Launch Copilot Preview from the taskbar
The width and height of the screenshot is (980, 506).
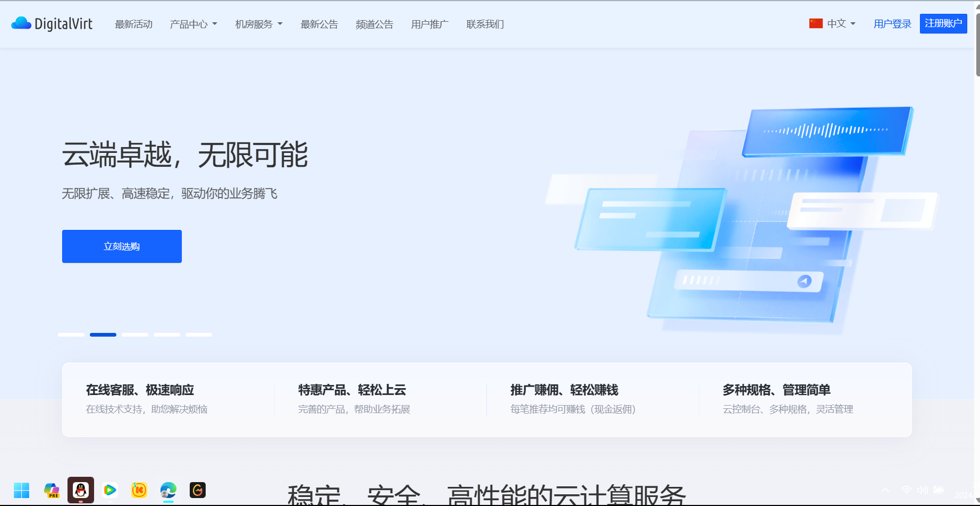[x=52, y=490]
